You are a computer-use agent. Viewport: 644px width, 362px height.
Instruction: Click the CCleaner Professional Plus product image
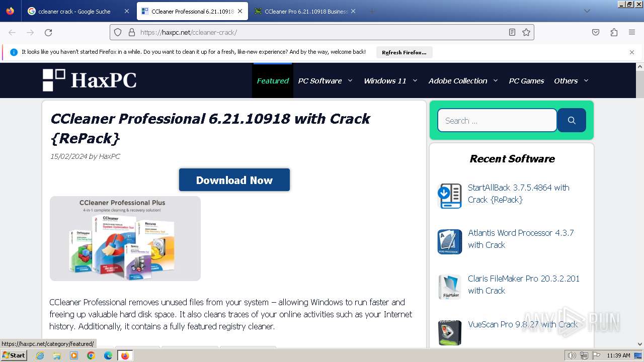[x=125, y=238]
